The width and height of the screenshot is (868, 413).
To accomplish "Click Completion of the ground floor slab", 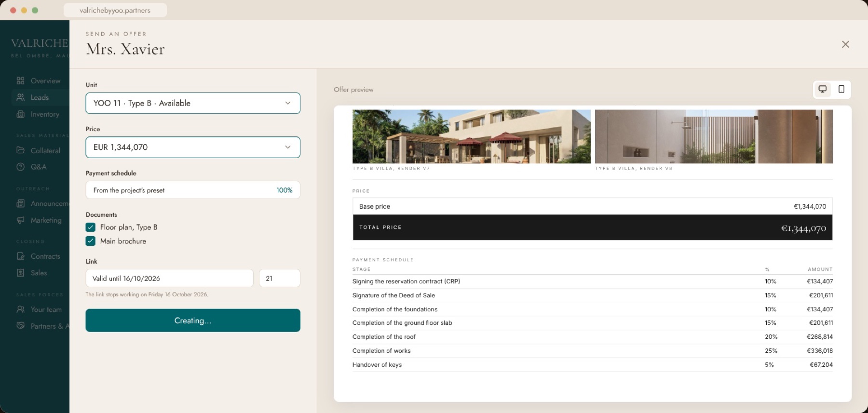I will (x=593, y=323).
